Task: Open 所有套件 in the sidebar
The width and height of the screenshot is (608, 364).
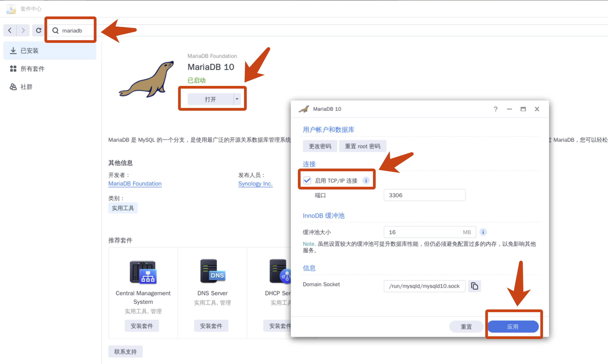Action: coord(32,69)
